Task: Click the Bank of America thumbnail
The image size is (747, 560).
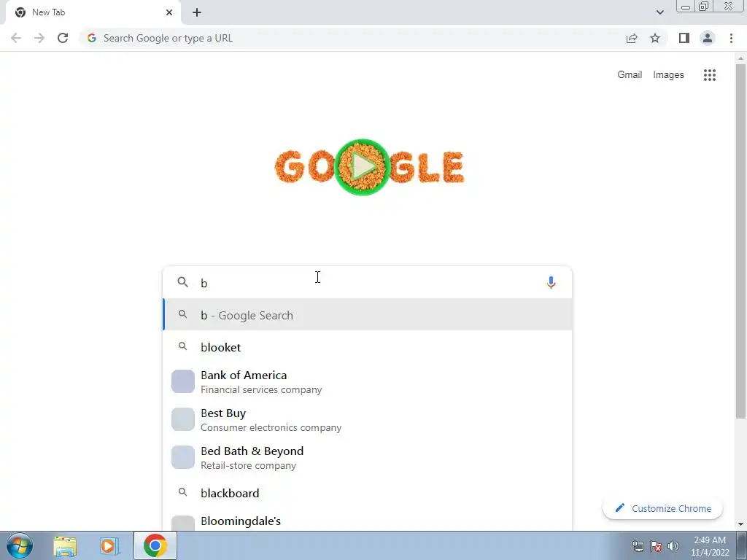Action: click(x=183, y=381)
